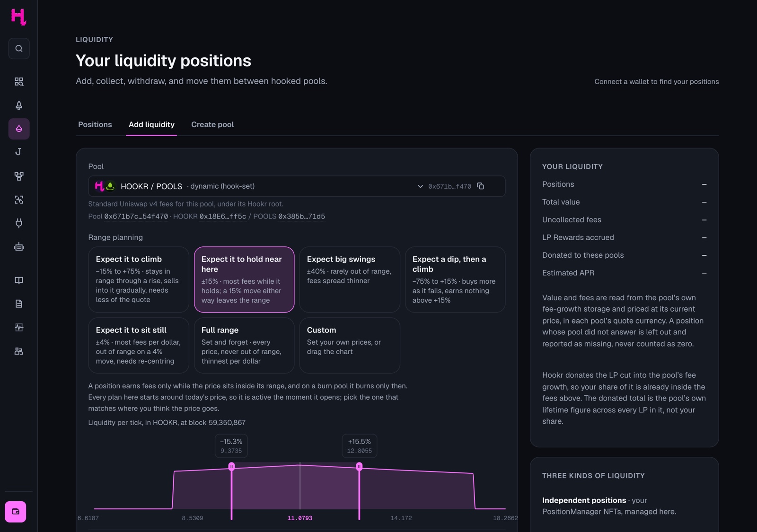Switch to the Positions tab
Image resolution: width=757 pixels, height=532 pixels.
(x=95, y=124)
